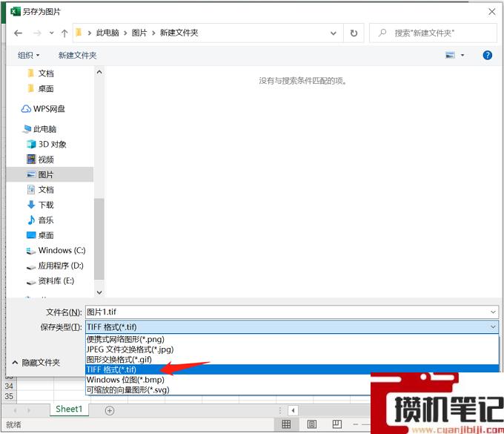
Task: Select the Windows (C:) drive
Action: 56,250
